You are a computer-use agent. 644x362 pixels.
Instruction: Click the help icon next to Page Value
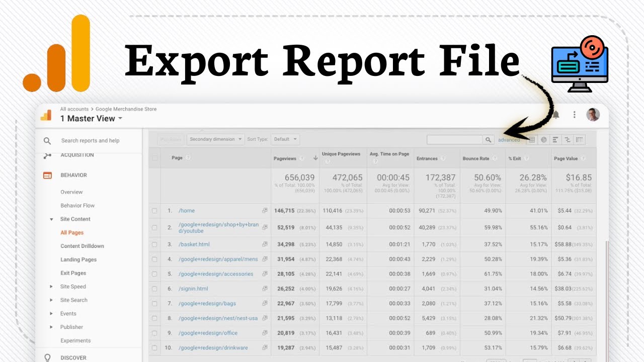[584, 158]
